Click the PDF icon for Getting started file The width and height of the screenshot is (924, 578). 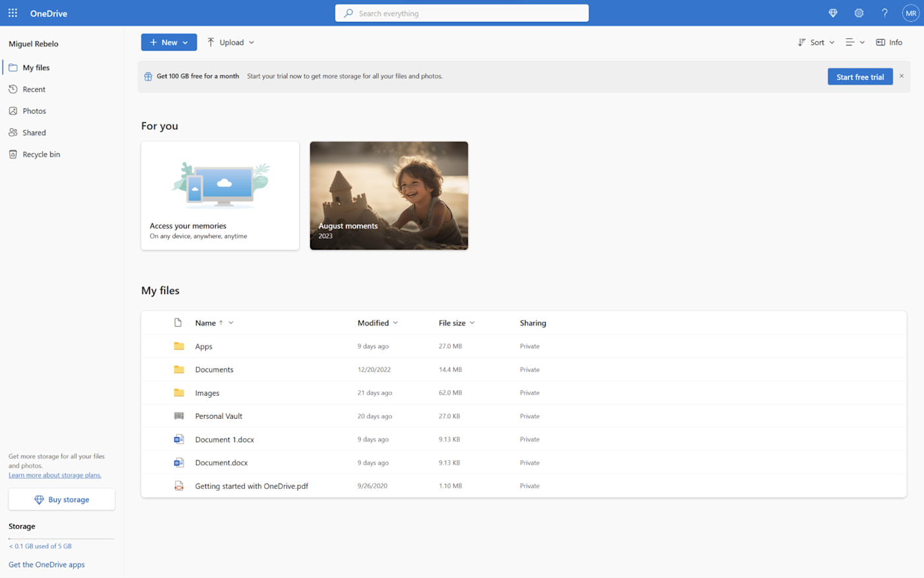(x=179, y=486)
